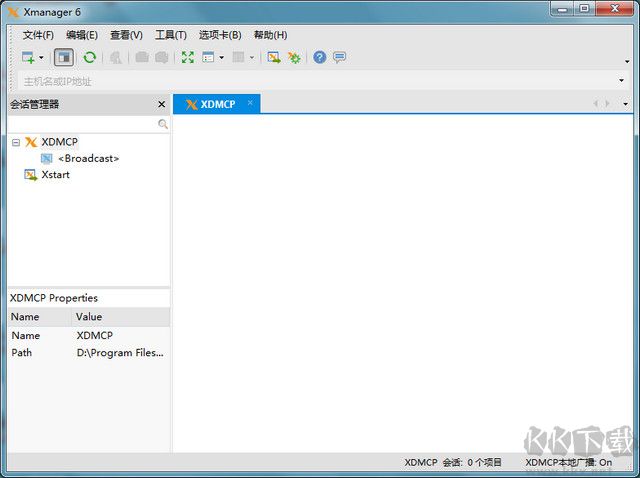Open the 文件(F) menu
640x478 pixels.
pyautogui.click(x=38, y=35)
